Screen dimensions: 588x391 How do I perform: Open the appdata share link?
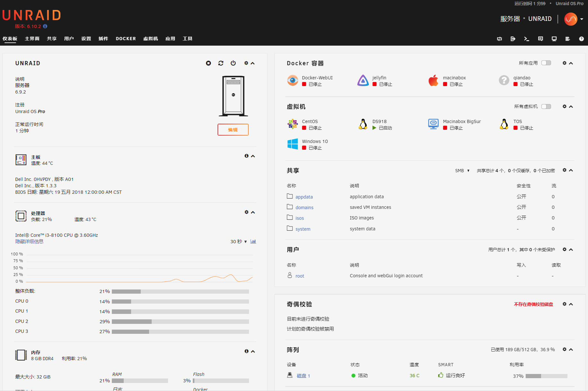coord(304,197)
